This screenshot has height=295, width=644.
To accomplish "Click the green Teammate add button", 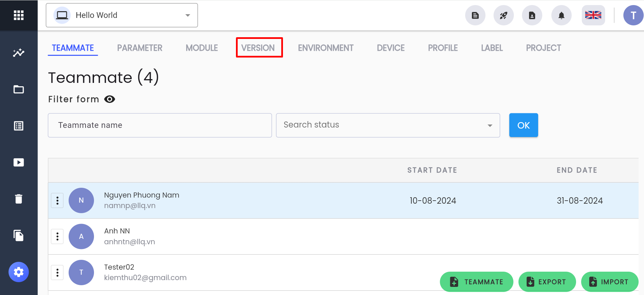I will 477,282.
